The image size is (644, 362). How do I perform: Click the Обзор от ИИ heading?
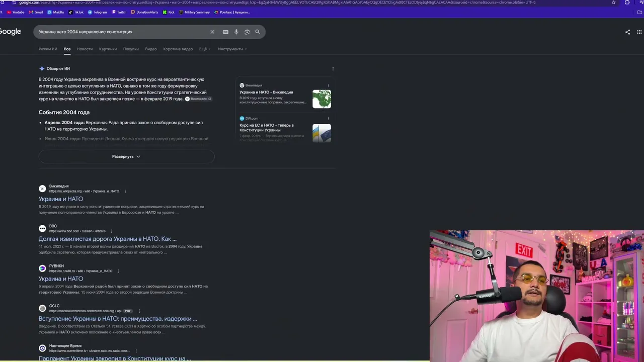tap(58, 69)
